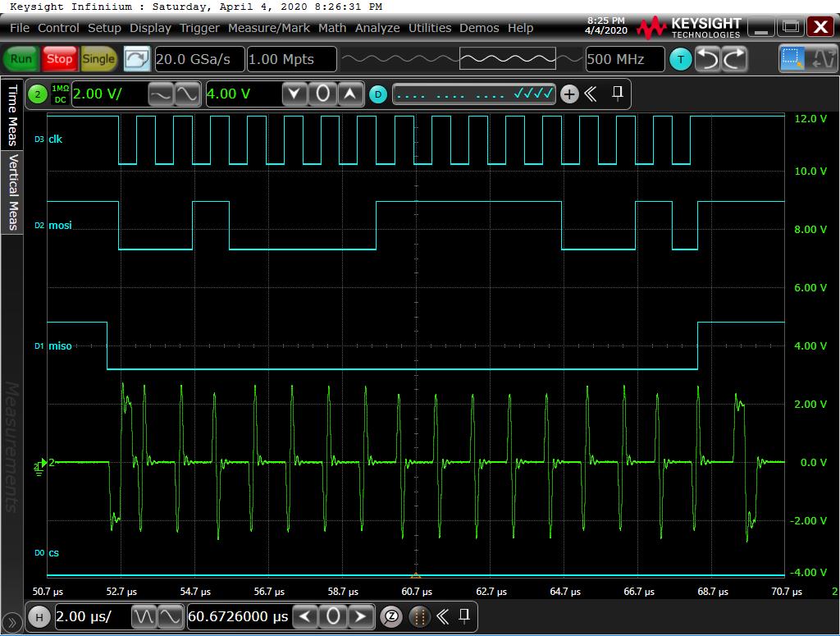Image resolution: width=840 pixels, height=636 pixels.
Task: Expand the Time Meas side panel
Action: [12, 115]
